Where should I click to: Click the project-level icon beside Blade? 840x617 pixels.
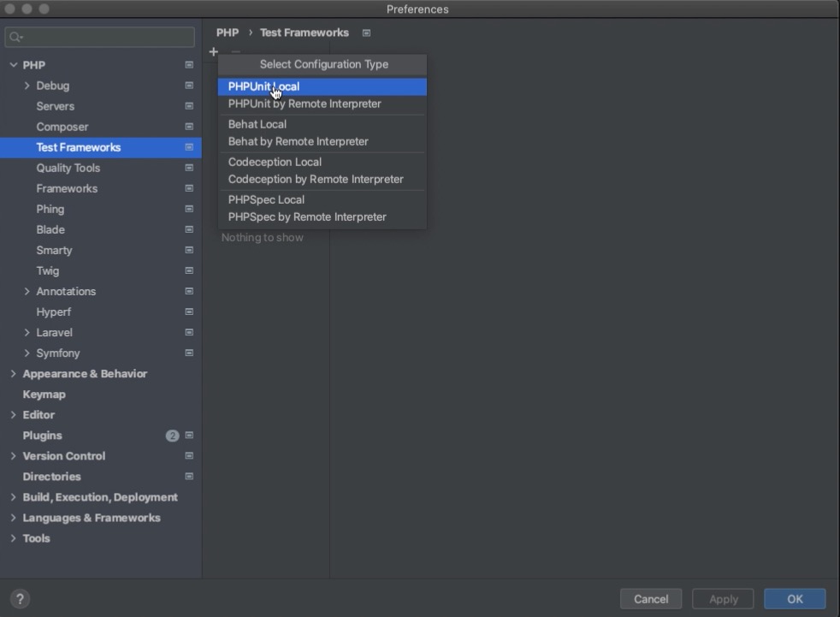pyautogui.click(x=189, y=229)
